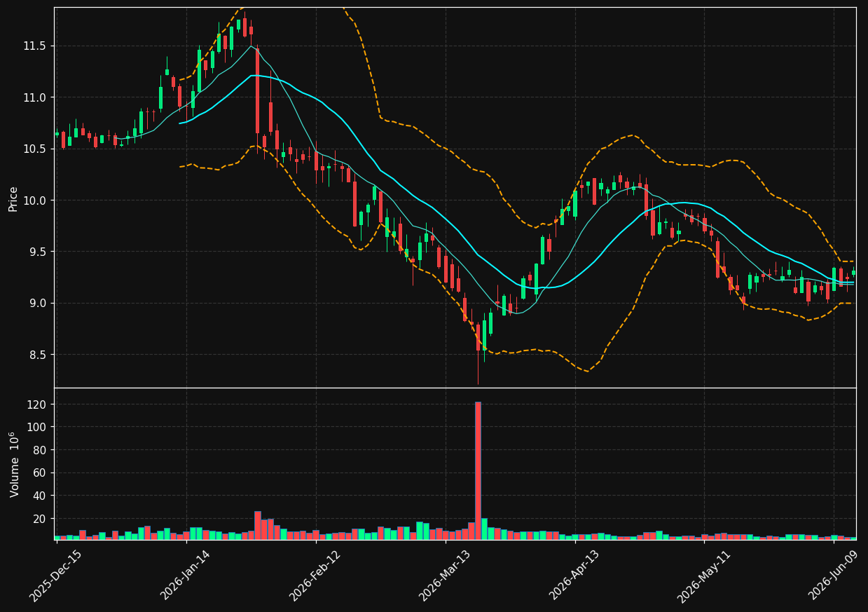Click the 10.5 price axis tick
Screen dimensions: 868x612
tap(35, 149)
